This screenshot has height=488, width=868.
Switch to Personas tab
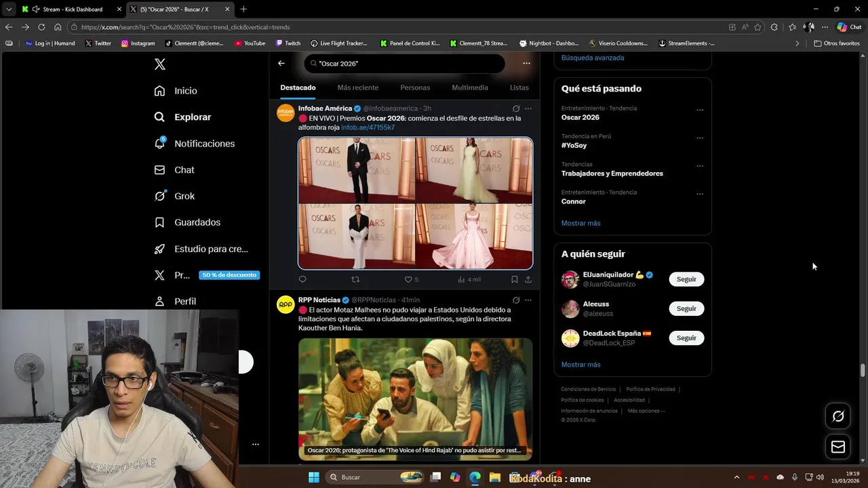(415, 87)
